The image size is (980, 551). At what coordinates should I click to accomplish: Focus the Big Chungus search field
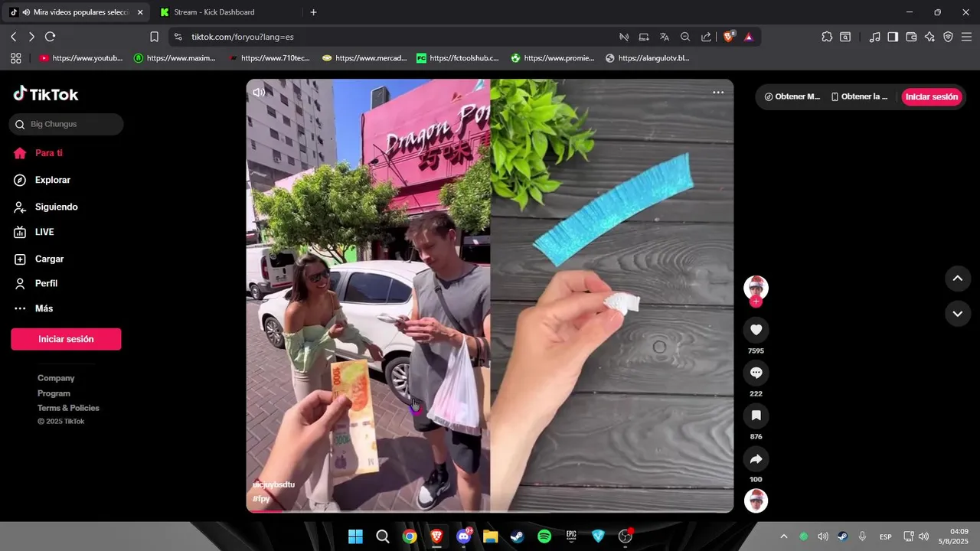pyautogui.click(x=67, y=124)
